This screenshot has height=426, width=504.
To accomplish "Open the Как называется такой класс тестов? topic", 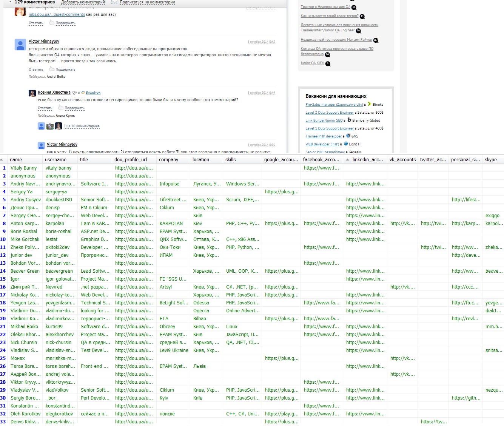I will click(x=330, y=16).
